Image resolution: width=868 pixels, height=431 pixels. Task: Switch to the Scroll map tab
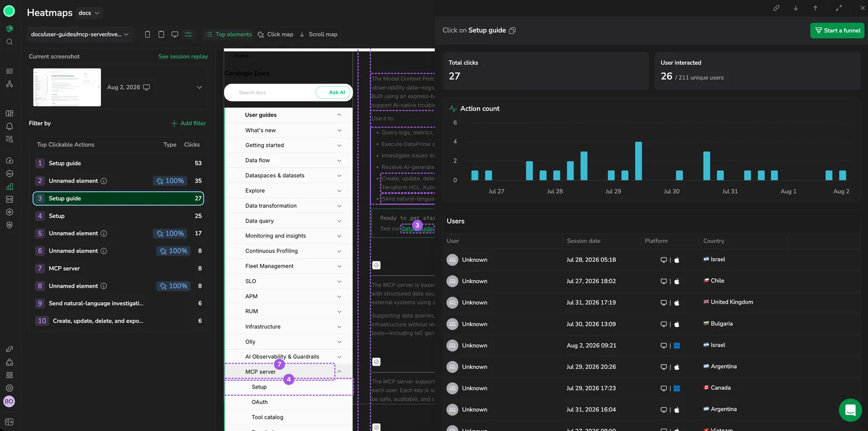click(x=318, y=34)
